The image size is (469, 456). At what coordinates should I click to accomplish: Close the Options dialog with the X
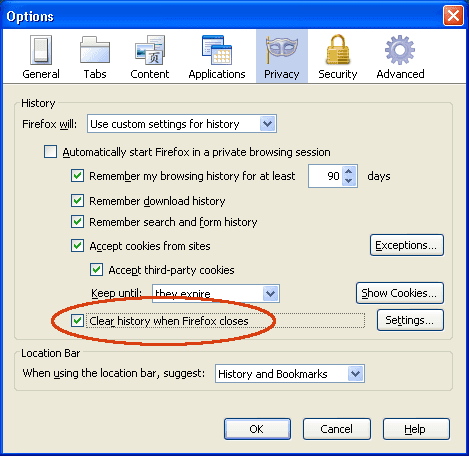click(x=453, y=15)
